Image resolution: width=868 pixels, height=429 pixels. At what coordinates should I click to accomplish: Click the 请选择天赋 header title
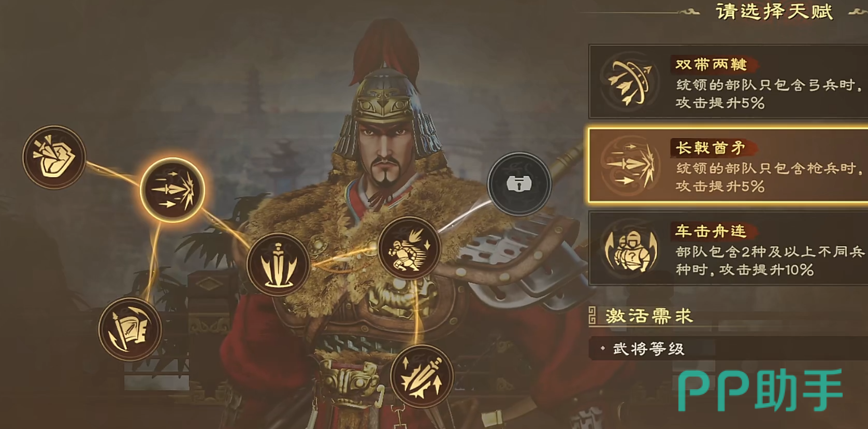point(775,11)
